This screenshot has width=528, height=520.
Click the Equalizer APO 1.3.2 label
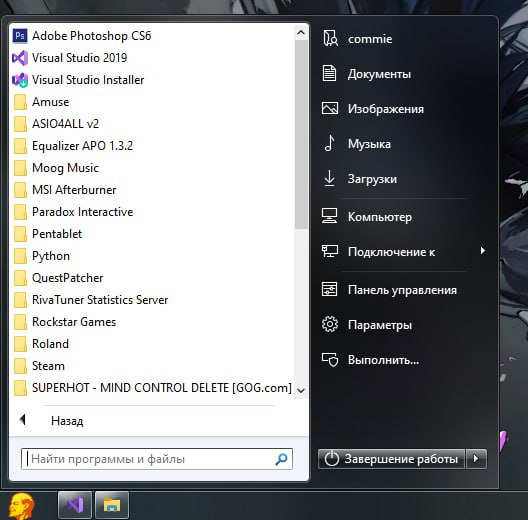(x=82, y=146)
